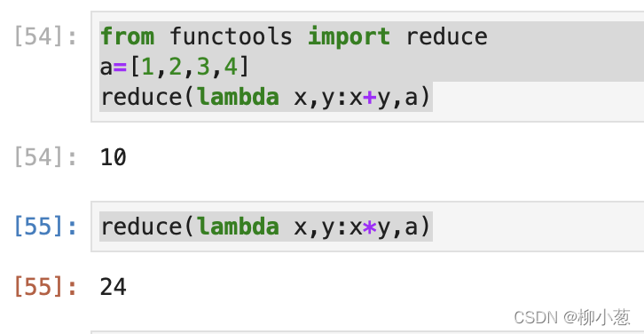Click the purple equals sign after a

pyautogui.click(x=120, y=68)
